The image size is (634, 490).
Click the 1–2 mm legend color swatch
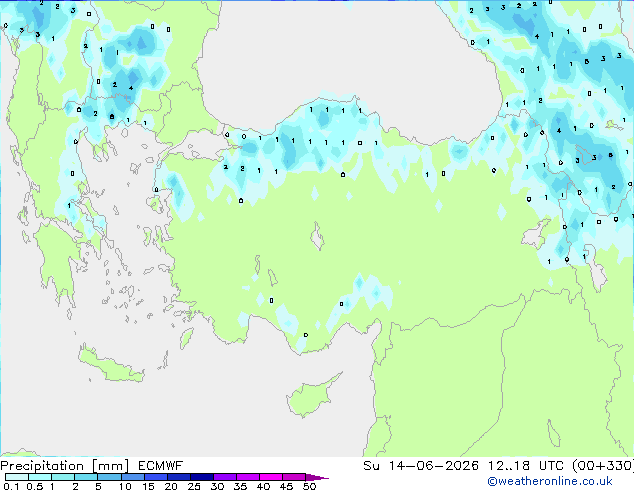click(x=63, y=477)
